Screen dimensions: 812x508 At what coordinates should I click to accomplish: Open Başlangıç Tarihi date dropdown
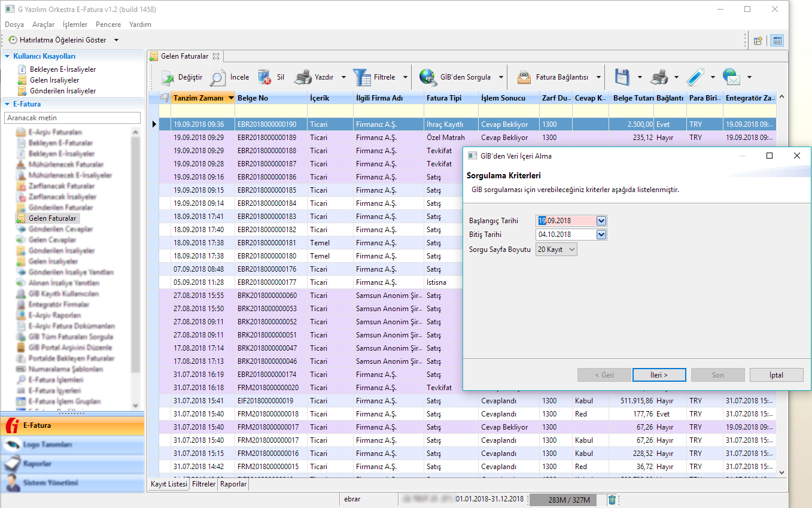601,221
